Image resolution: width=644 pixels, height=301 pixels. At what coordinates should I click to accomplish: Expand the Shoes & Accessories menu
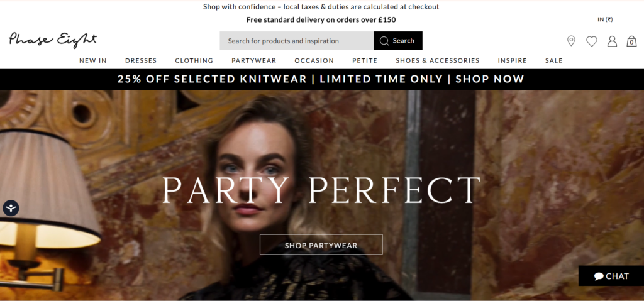[x=437, y=61]
